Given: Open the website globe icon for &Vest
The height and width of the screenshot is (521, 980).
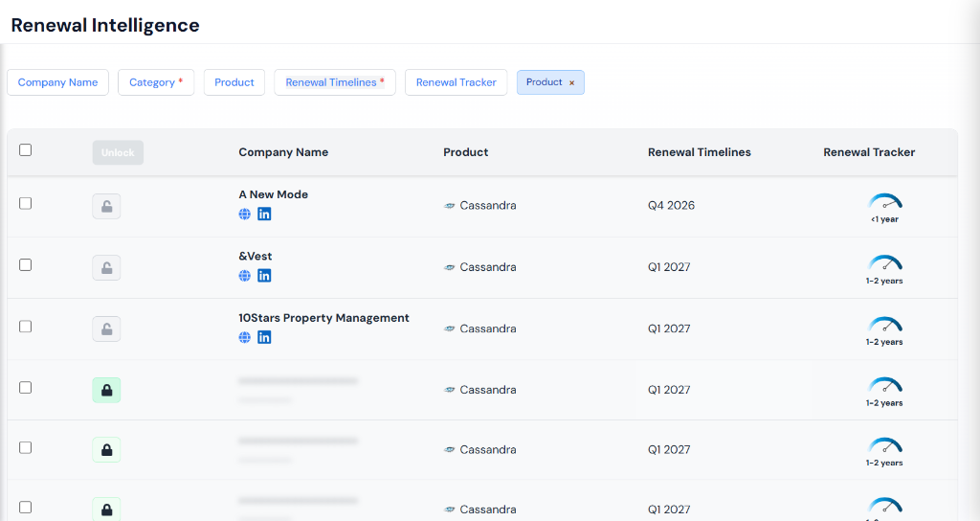Looking at the screenshot, I should point(244,276).
